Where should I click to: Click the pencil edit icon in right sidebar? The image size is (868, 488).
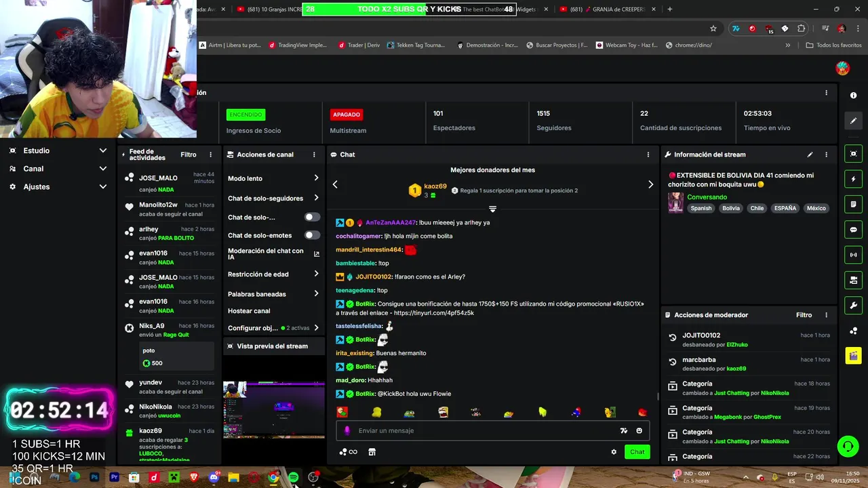853,121
